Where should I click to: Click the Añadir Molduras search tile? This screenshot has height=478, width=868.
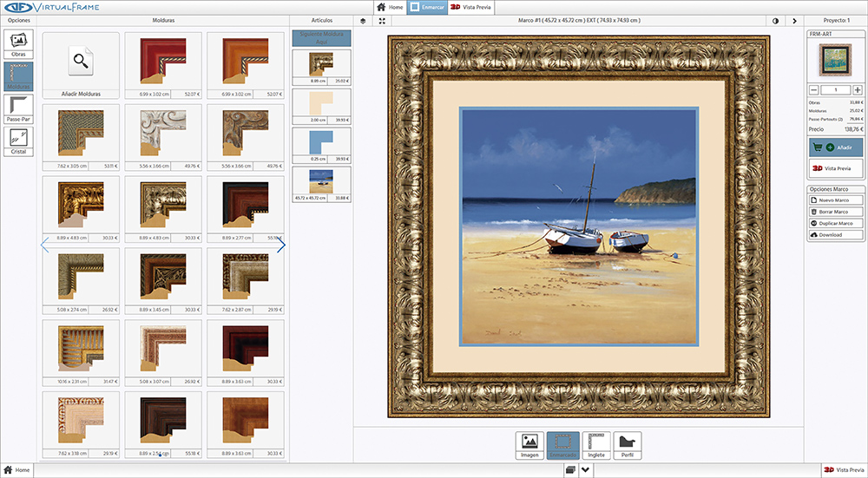pyautogui.click(x=81, y=65)
